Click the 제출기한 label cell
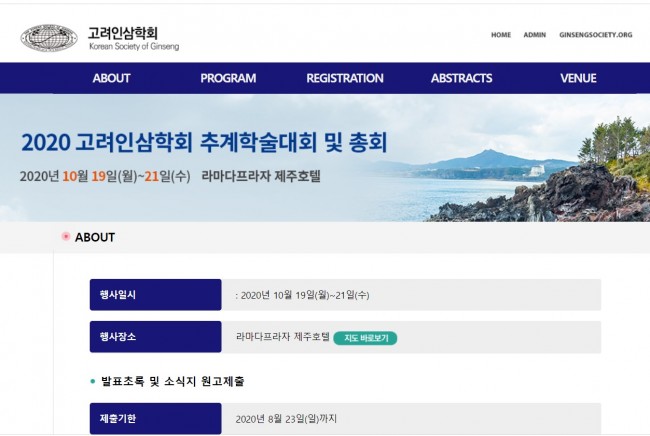This screenshot has width=650, height=436. pyautogui.click(x=155, y=420)
